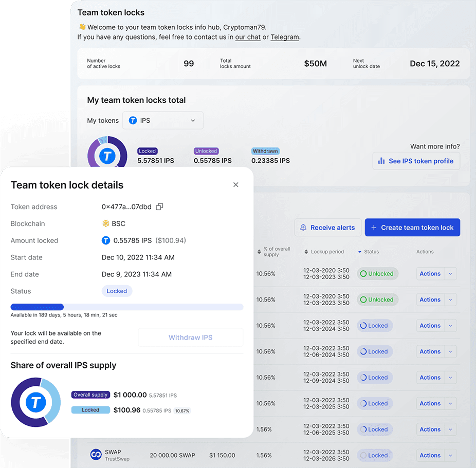Open the My tokens IPS dropdown

point(162,120)
